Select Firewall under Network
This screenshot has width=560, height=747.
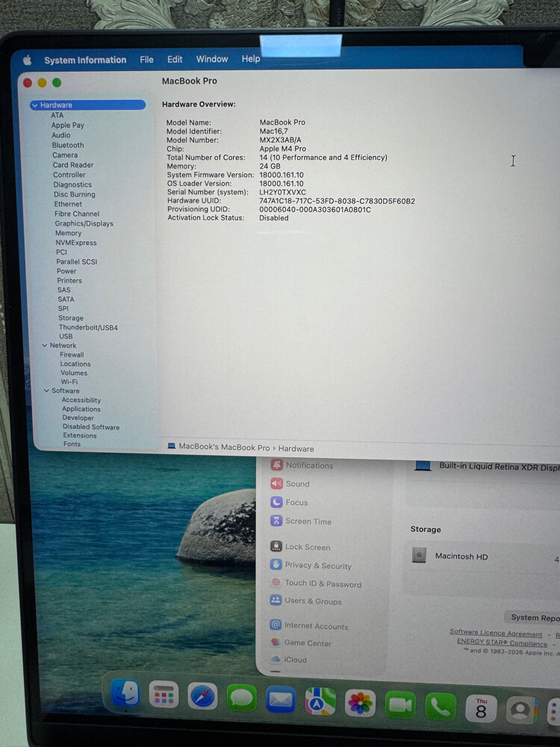click(x=72, y=355)
